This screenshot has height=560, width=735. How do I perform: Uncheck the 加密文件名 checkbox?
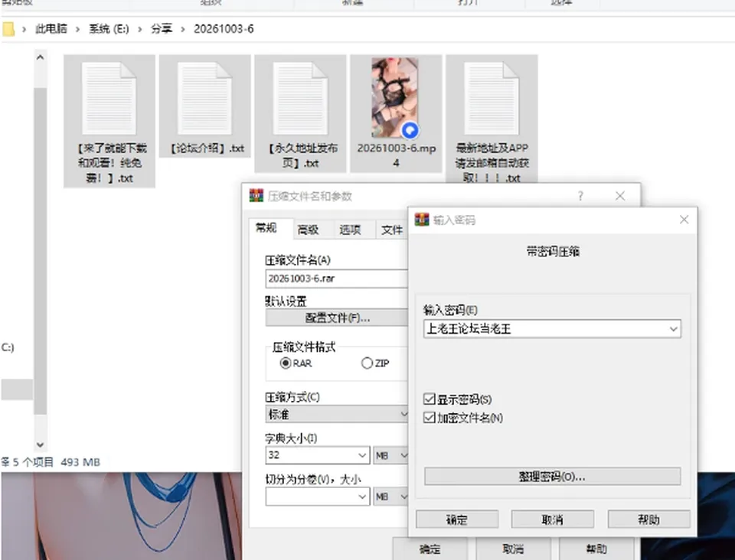(429, 417)
